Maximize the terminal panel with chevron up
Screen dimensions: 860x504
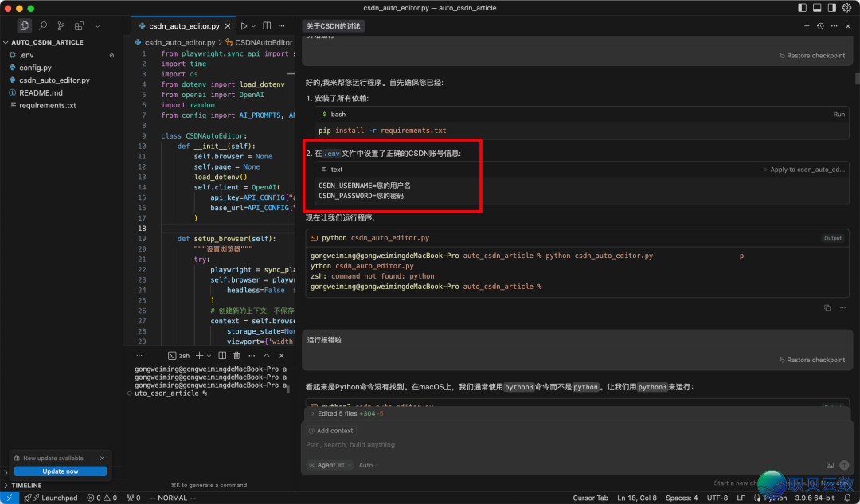pyautogui.click(x=266, y=356)
